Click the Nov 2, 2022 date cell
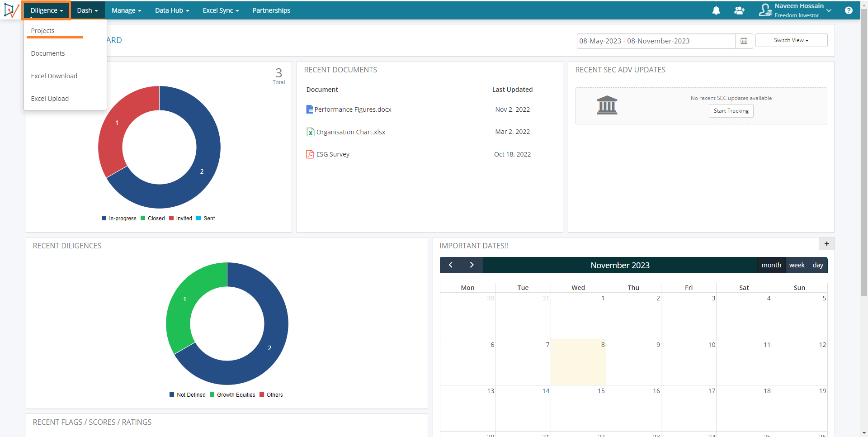 (x=512, y=109)
